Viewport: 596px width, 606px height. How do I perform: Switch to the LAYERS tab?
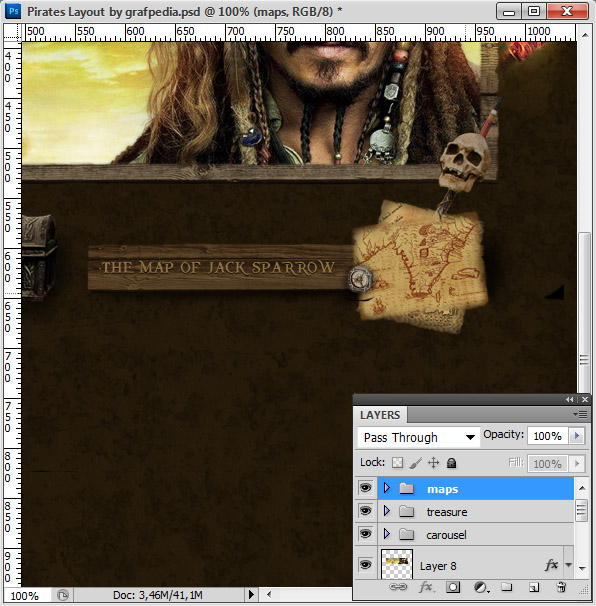380,415
